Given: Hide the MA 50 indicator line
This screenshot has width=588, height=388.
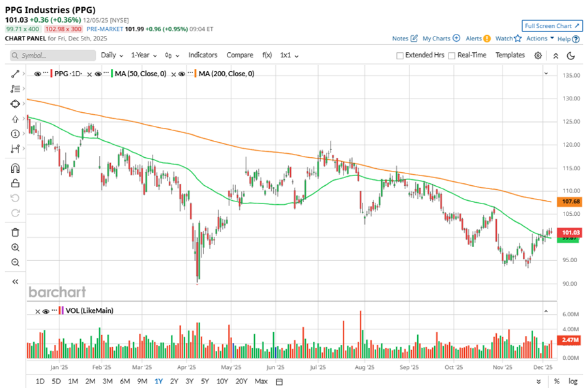Looking at the screenshot, I should [x=98, y=74].
